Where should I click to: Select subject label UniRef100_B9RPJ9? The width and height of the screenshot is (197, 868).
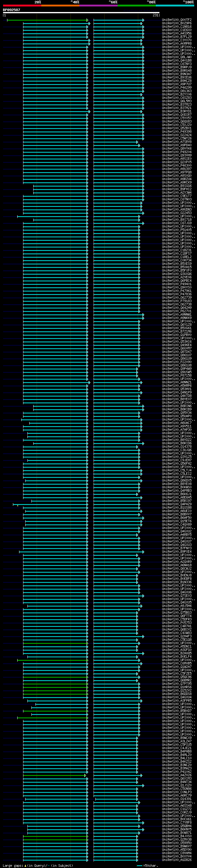click(x=177, y=67)
